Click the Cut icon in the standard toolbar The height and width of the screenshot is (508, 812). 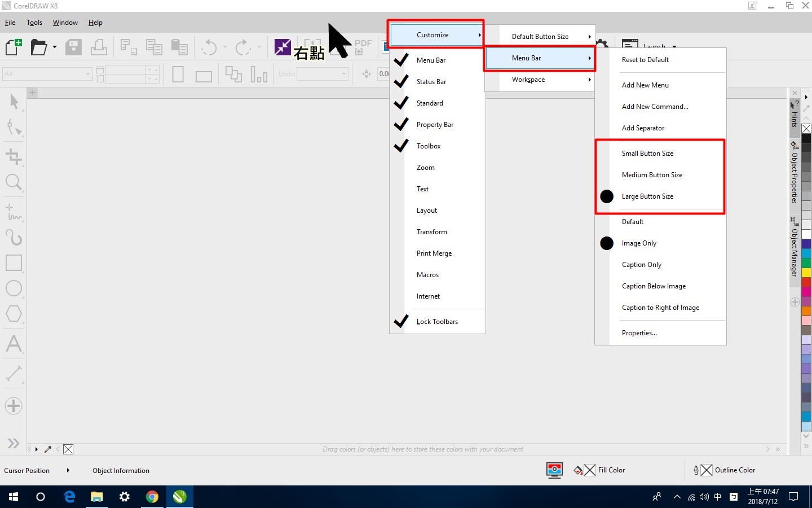129,47
